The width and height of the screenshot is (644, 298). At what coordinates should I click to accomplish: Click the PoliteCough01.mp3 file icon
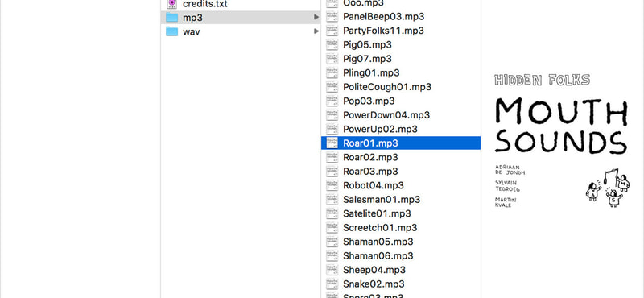[332, 87]
